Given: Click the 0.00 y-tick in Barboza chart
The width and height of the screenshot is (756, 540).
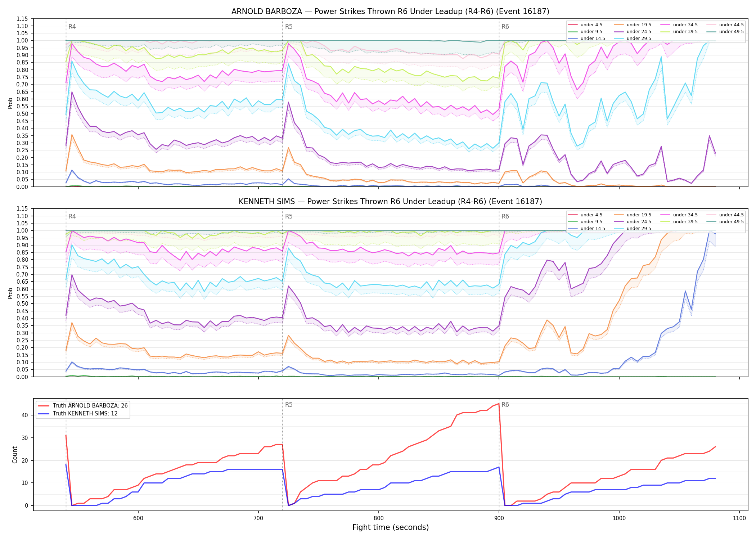Looking at the screenshot, I should pyautogui.click(x=22, y=187).
